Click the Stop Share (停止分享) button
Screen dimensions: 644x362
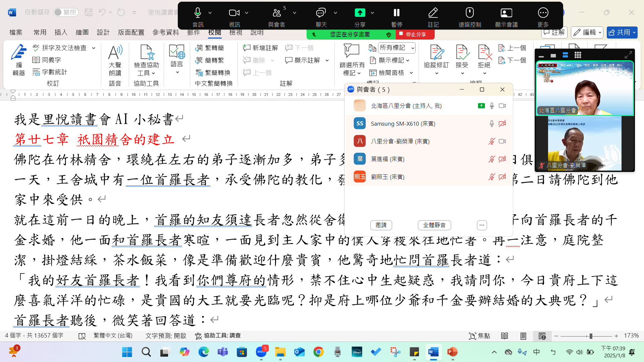coord(415,34)
